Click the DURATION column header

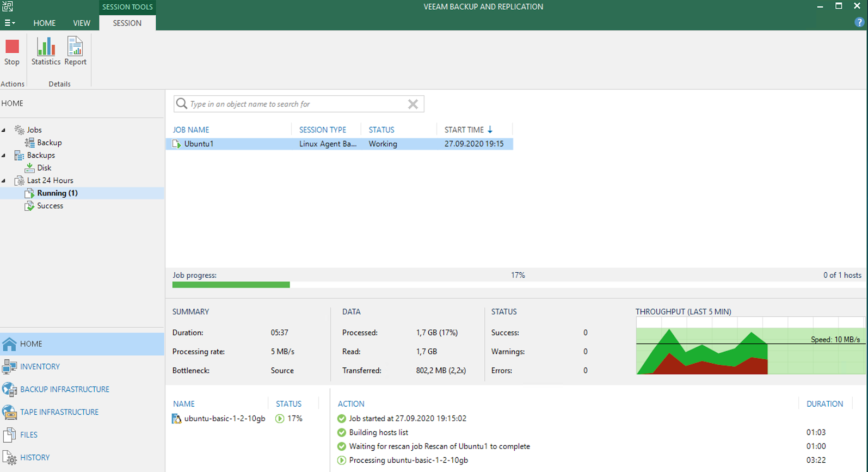click(824, 404)
